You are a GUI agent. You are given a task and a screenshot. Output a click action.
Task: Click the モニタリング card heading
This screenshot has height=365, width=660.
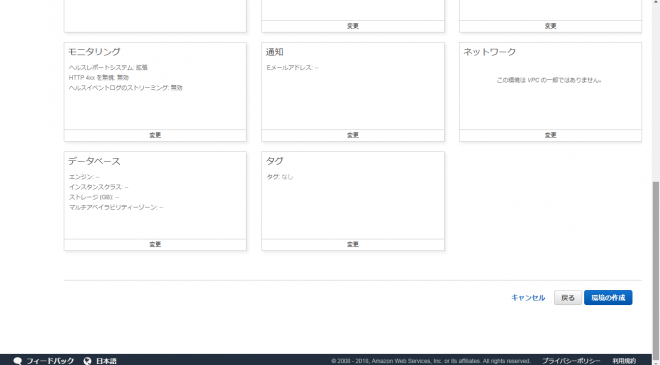pos(94,52)
